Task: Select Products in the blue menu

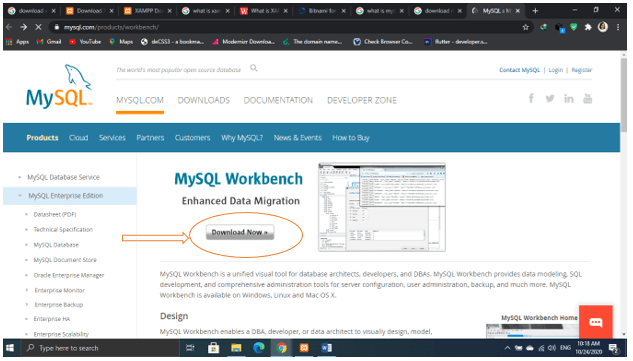Action: (x=42, y=138)
